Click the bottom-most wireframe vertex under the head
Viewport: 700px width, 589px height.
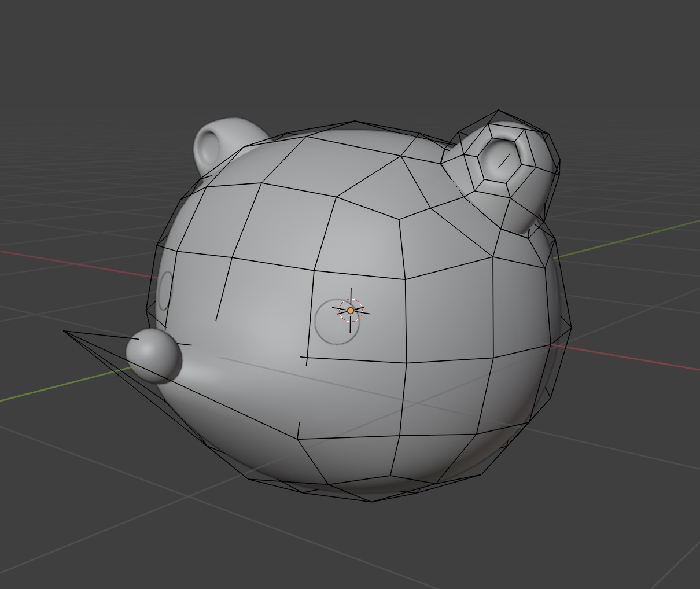(371, 501)
